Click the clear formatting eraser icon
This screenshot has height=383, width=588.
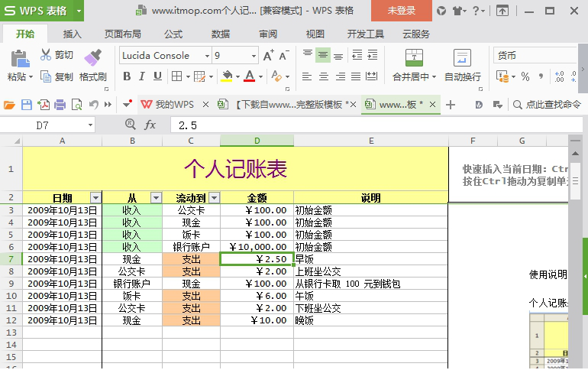pyautogui.click(x=276, y=76)
